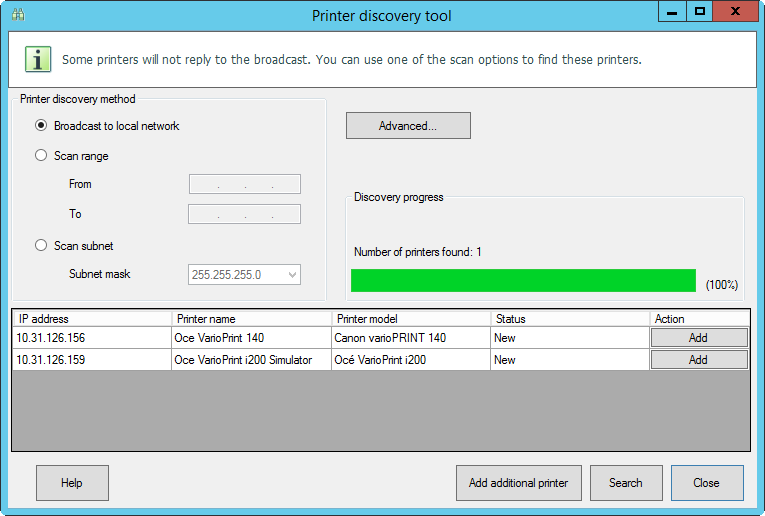Click the green discovery progress bar
This screenshot has width=765, height=516.
(x=523, y=280)
